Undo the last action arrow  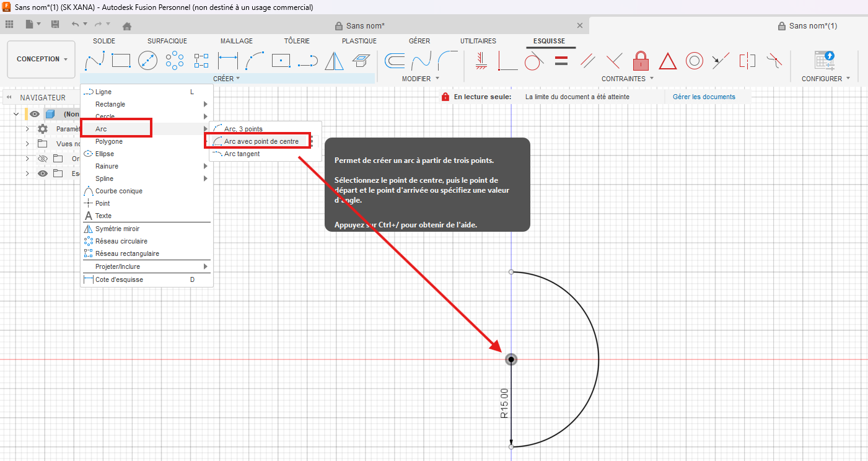click(x=76, y=24)
